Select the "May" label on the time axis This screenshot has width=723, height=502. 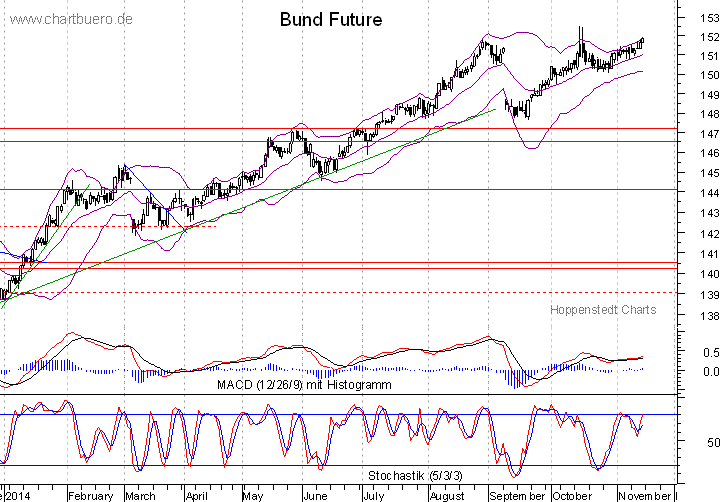[253, 496]
